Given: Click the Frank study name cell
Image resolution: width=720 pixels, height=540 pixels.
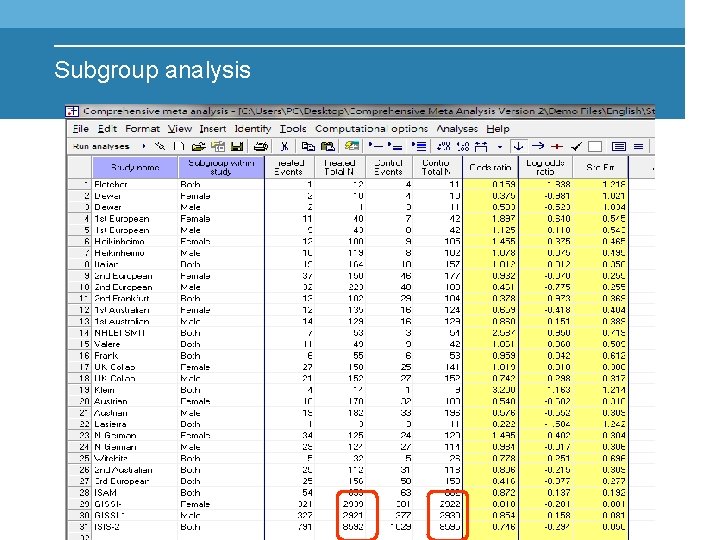Looking at the screenshot, I should [135, 355].
